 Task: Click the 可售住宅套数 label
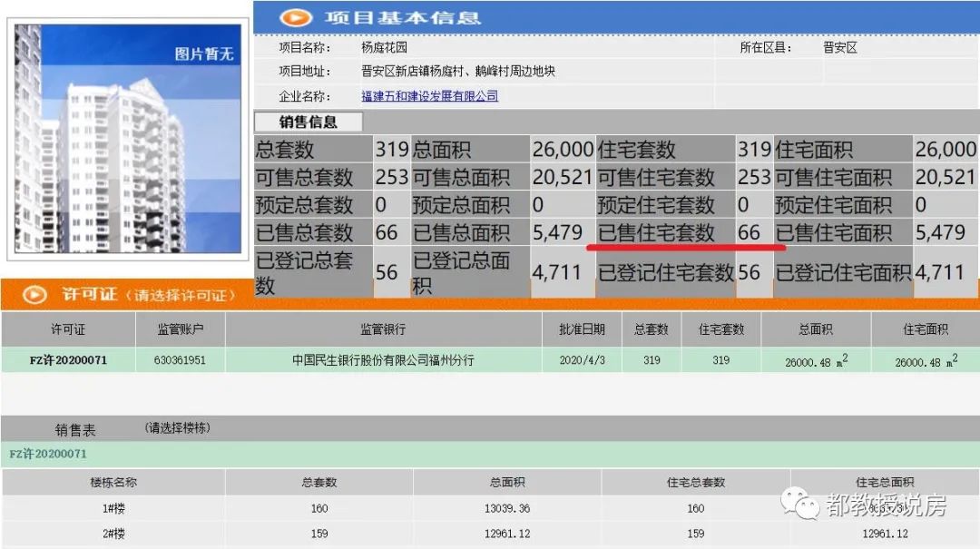tap(656, 177)
